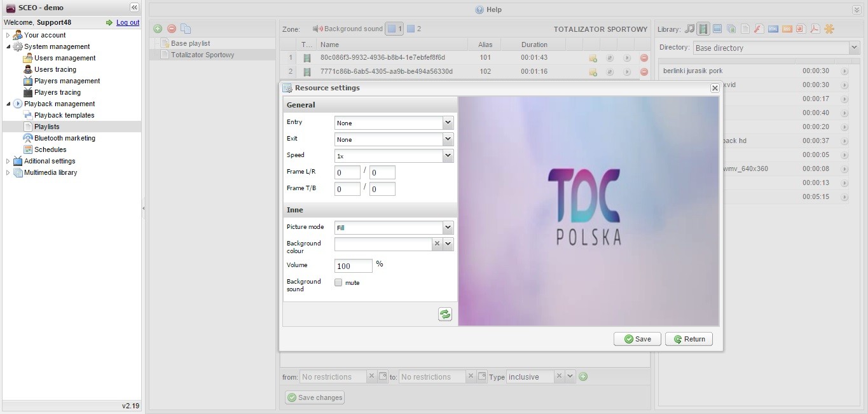Open calendar picker for from date
The width and height of the screenshot is (868, 414).
tap(383, 376)
